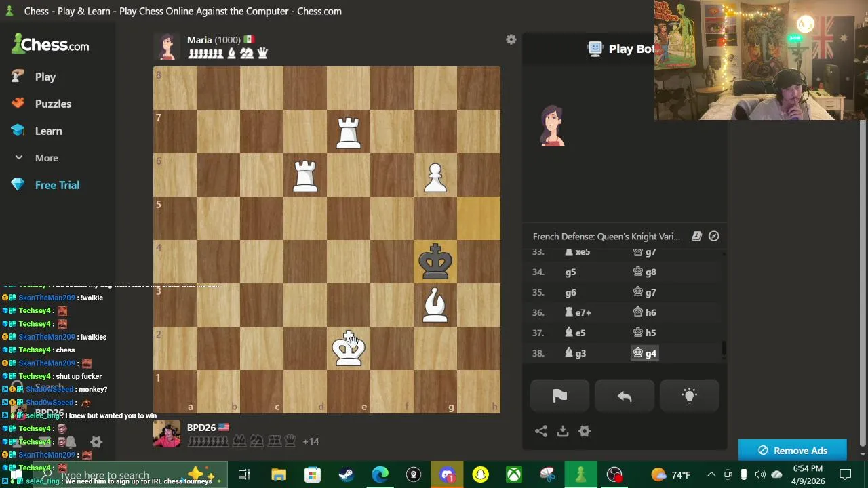
Task: Click Maria's avatar above the board
Action: [167, 46]
